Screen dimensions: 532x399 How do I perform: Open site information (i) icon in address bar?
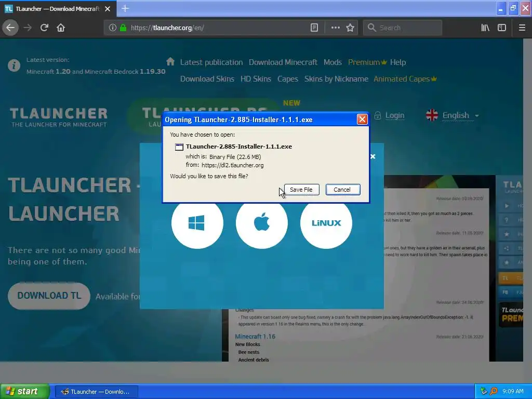pos(113,28)
